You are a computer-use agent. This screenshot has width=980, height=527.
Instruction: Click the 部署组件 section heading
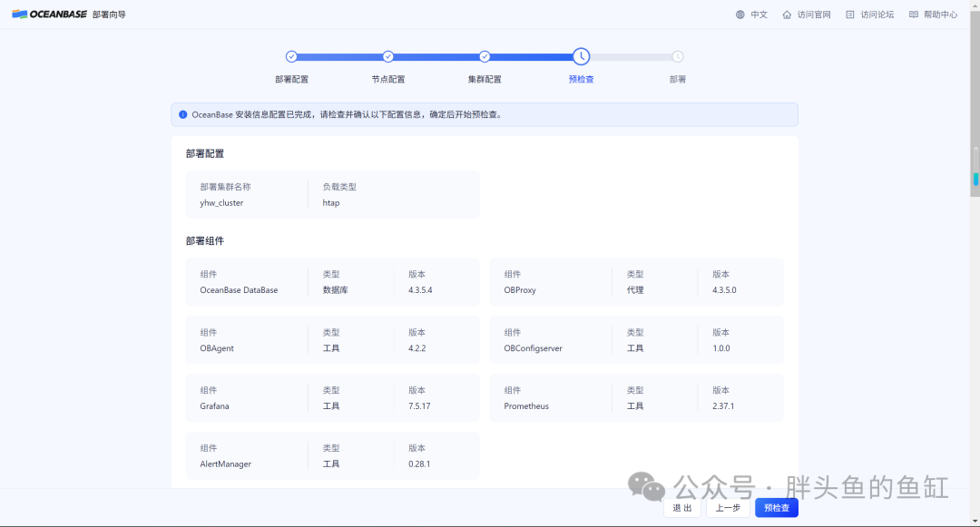point(205,241)
